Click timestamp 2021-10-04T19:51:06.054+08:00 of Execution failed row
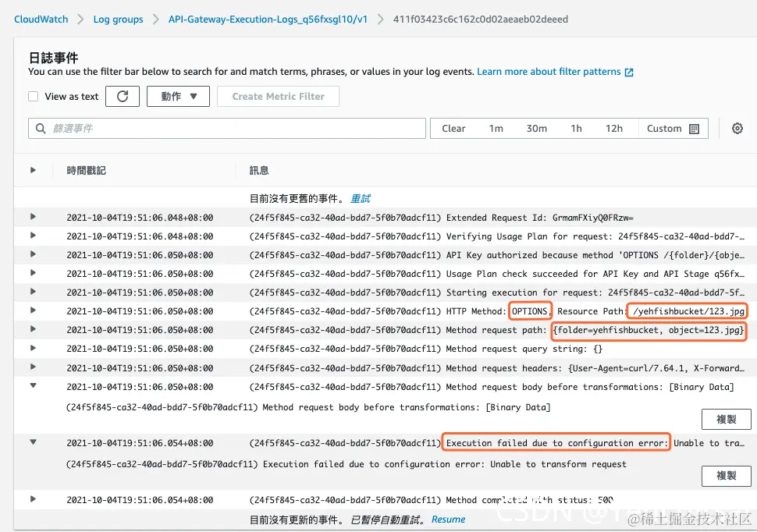 coord(140,443)
